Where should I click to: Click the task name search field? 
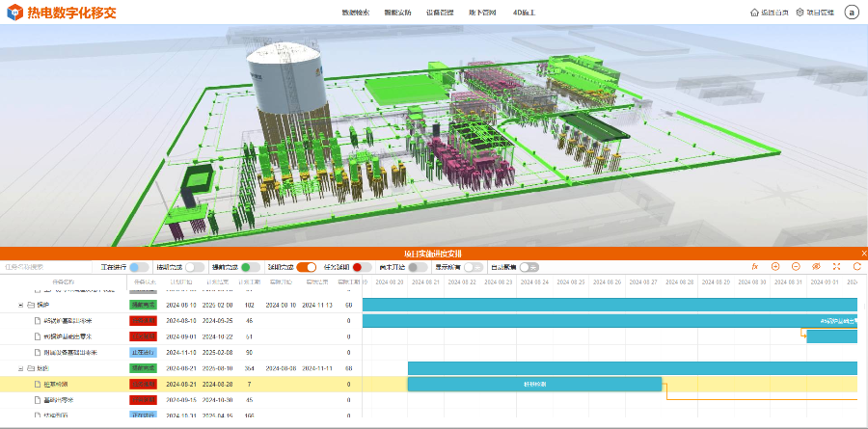click(43, 267)
